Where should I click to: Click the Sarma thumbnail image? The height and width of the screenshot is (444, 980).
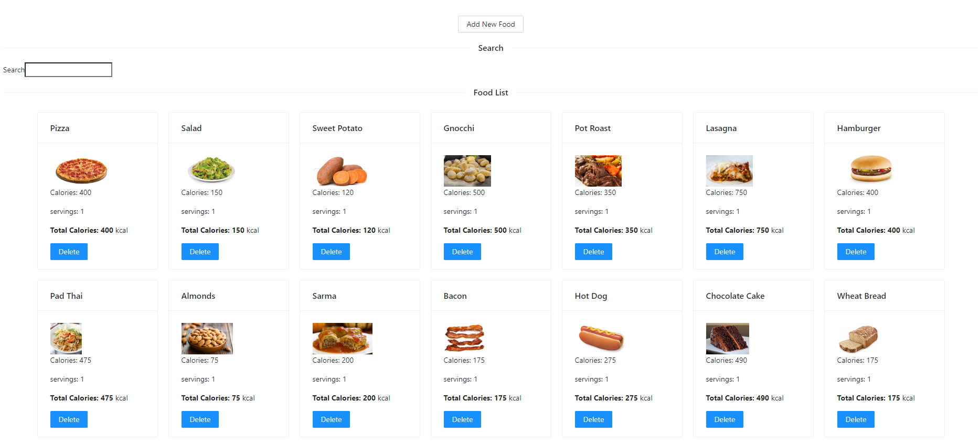[x=342, y=338]
